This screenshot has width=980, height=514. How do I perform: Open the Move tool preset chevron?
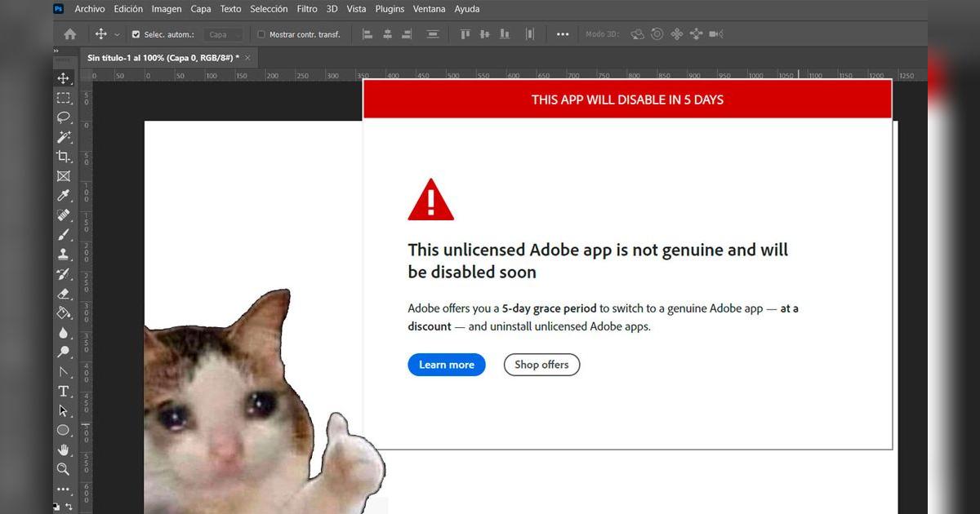117,34
